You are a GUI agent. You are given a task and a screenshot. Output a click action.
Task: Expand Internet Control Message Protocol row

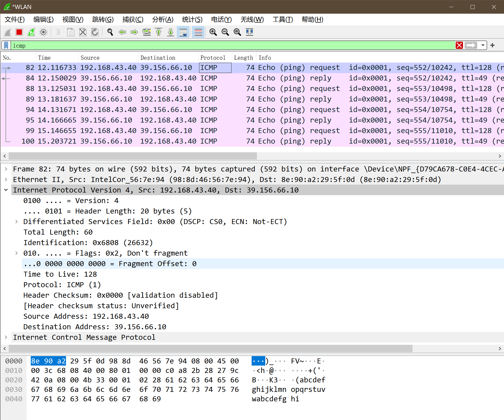coord(6,337)
